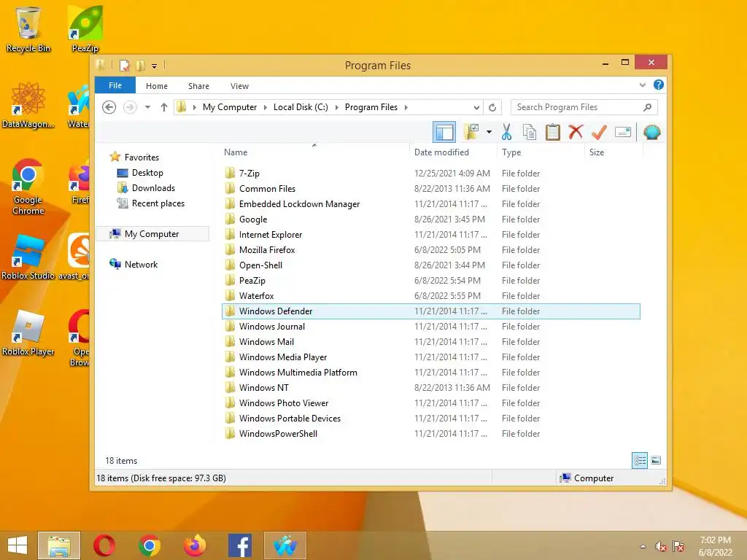This screenshot has height=560, width=747.
Task: Click the Google Chrome desktop shortcut
Action: tap(28, 187)
